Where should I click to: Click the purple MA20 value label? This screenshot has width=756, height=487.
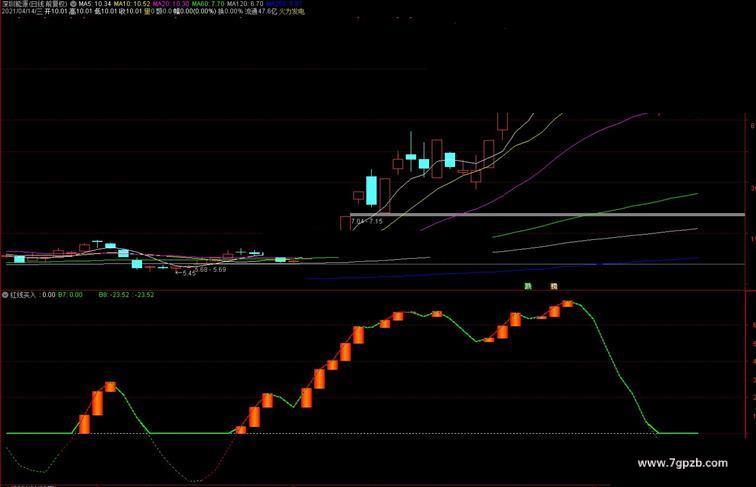tap(171, 4)
